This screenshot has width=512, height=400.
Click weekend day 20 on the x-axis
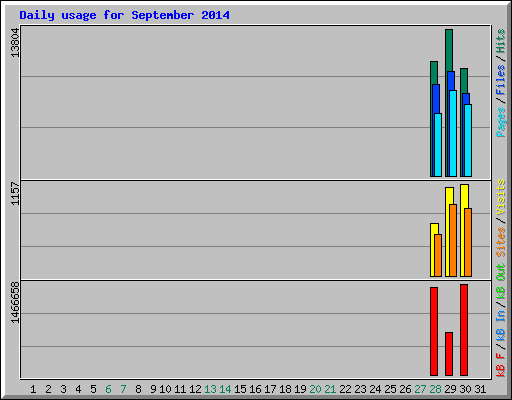pos(315,389)
